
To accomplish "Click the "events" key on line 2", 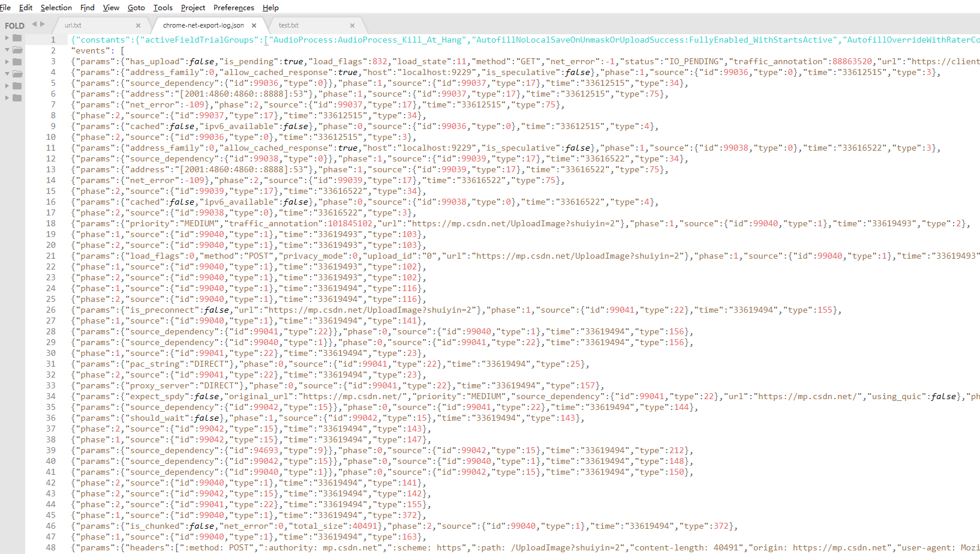I will [x=91, y=50].
